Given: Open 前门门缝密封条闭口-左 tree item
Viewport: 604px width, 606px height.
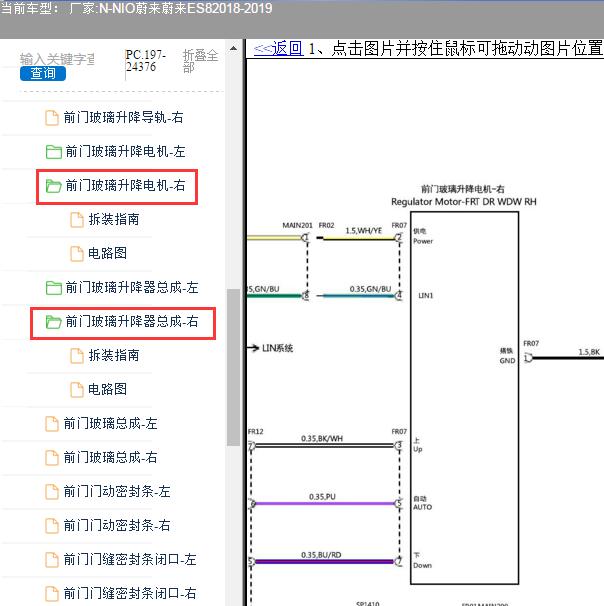Looking at the screenshot, I should click(130, 559).
